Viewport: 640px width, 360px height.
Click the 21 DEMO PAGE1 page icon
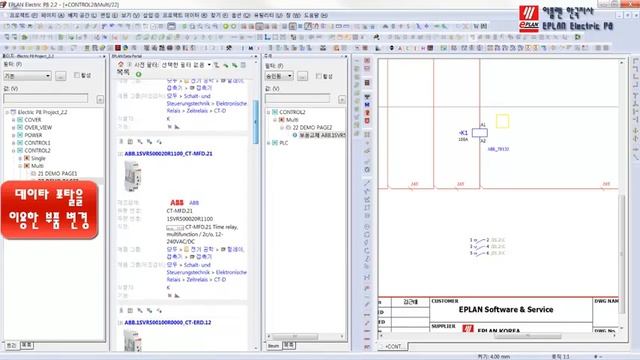33,173
